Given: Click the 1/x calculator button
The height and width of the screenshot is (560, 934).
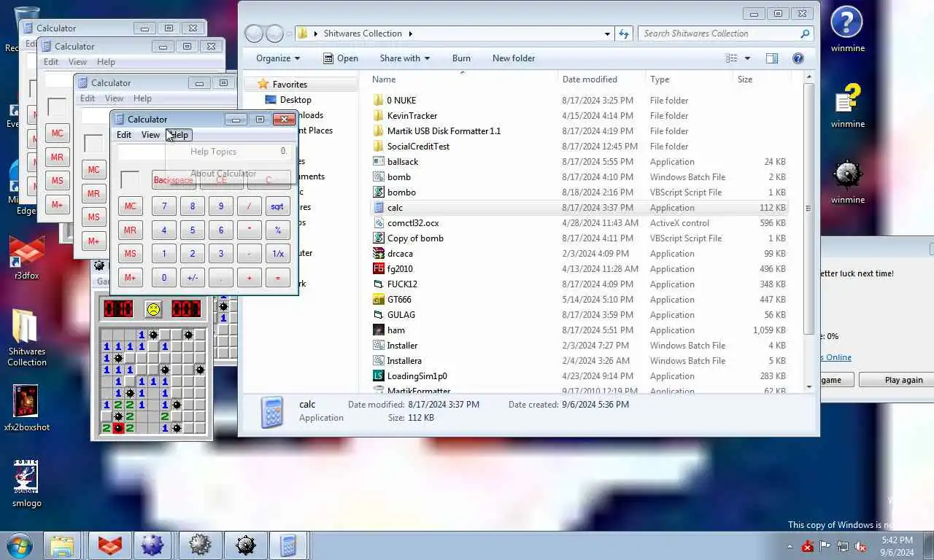Looking at the screenshot, I should point(277,254).
